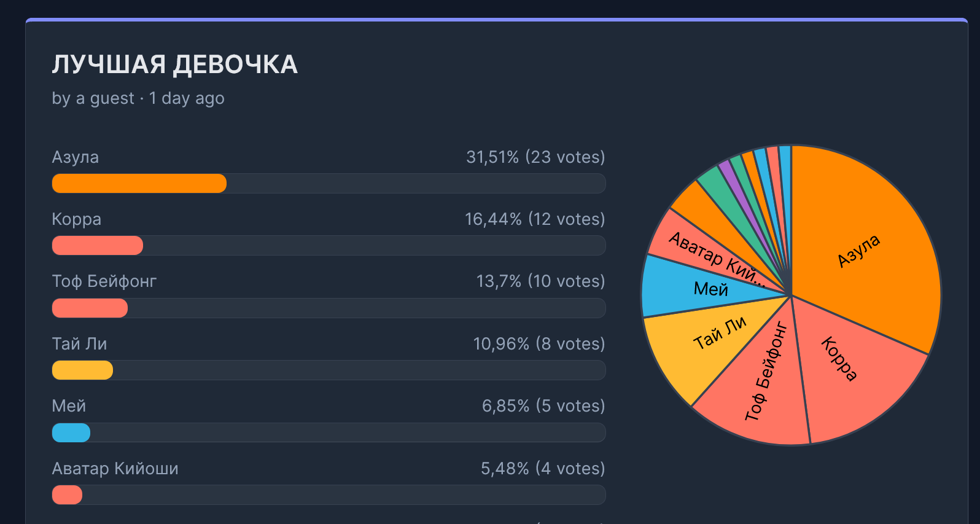The width and height of the screenshot is (980, 524).
Task: Click the Тоф Бейфонг progress bar
Action: (x=90, y=308)
